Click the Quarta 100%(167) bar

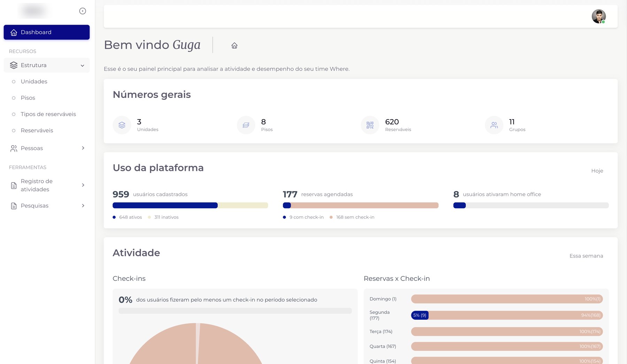(507, 346)
